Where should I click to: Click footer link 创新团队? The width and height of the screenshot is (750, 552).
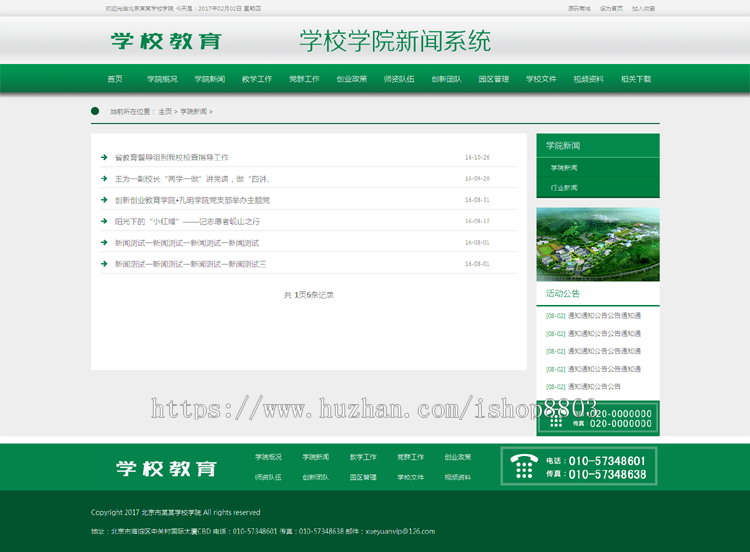pyautogui.click(x=315, y=477)
